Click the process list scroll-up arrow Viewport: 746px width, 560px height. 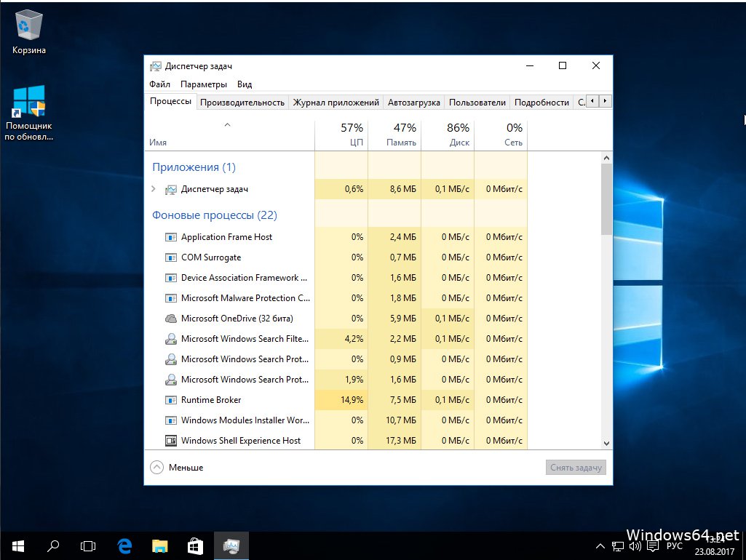[x=606, y=159]
